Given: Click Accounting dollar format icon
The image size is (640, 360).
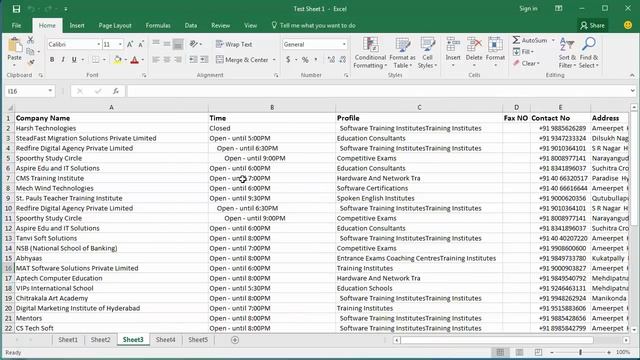Looking at the screenshot, I should pyautogui.click(x=288, y=60).
